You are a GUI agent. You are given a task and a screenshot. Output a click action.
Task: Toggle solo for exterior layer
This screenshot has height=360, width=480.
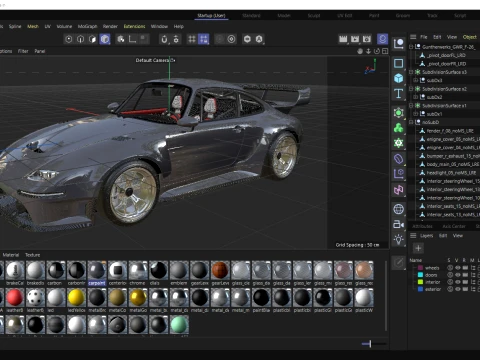click(450, 289)
